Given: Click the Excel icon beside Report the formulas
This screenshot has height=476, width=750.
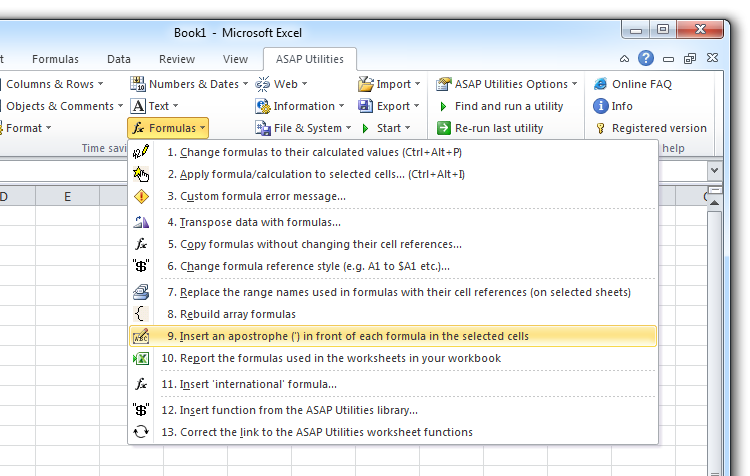Looking at the screenshot, I should pyautogui.click(x=141, y=358).
